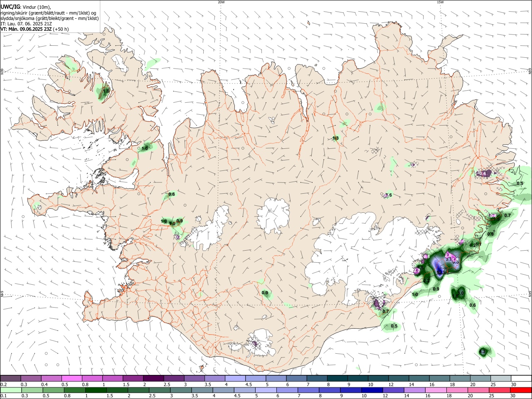Pick the light lavender upper swatch between 4 and 4.5
532x399 pixels.
click(x=235, y=378)
